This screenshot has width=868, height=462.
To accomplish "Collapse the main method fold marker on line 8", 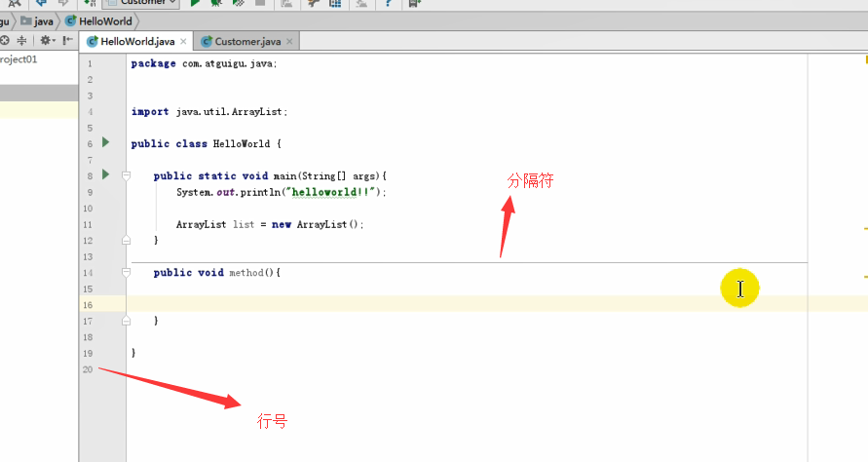I will [x=127, y=175].
